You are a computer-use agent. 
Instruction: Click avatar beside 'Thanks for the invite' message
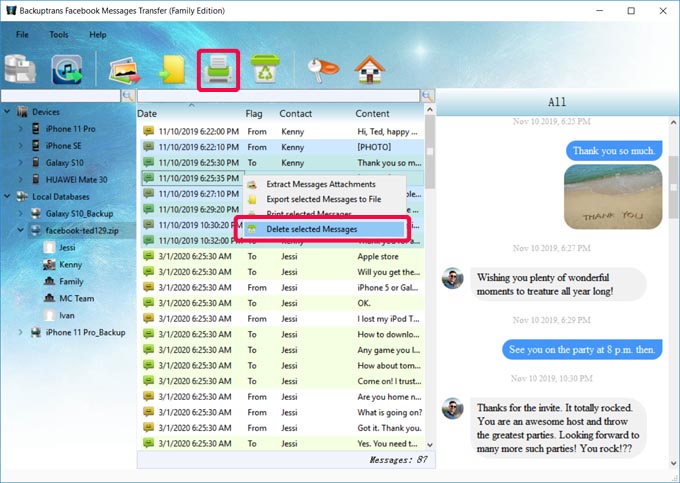[x=453, y=408]
